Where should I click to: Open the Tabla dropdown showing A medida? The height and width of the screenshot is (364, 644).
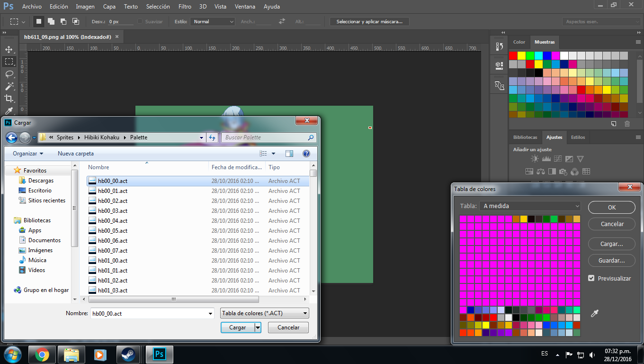click(x=530, y=206)
